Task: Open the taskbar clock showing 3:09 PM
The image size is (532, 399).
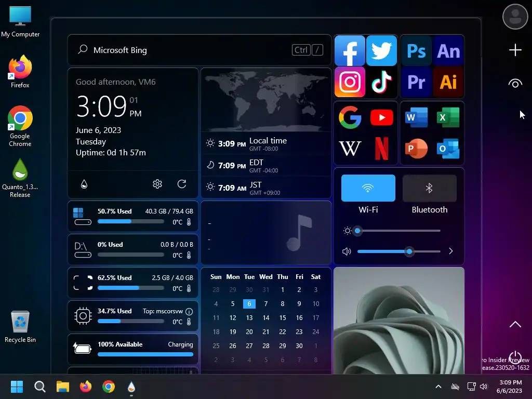Action: click(x=509, y=387)
